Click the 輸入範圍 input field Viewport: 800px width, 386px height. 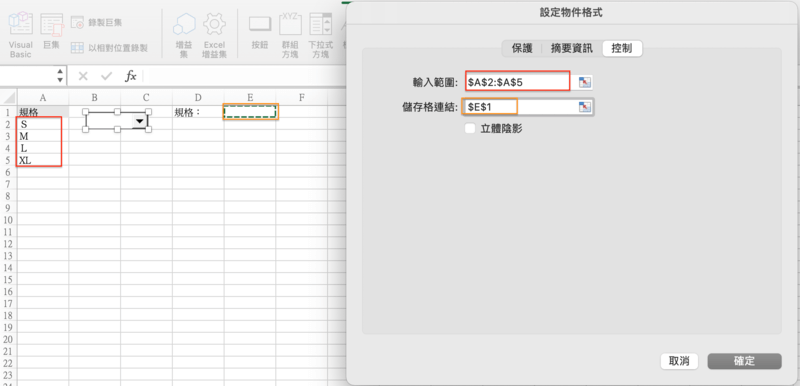point(517,82)
